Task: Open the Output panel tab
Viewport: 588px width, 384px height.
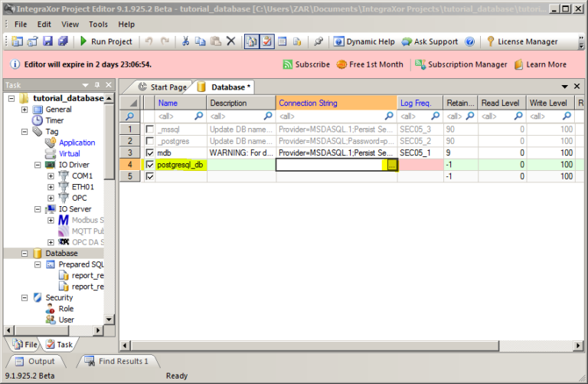Action: (35, 362)
